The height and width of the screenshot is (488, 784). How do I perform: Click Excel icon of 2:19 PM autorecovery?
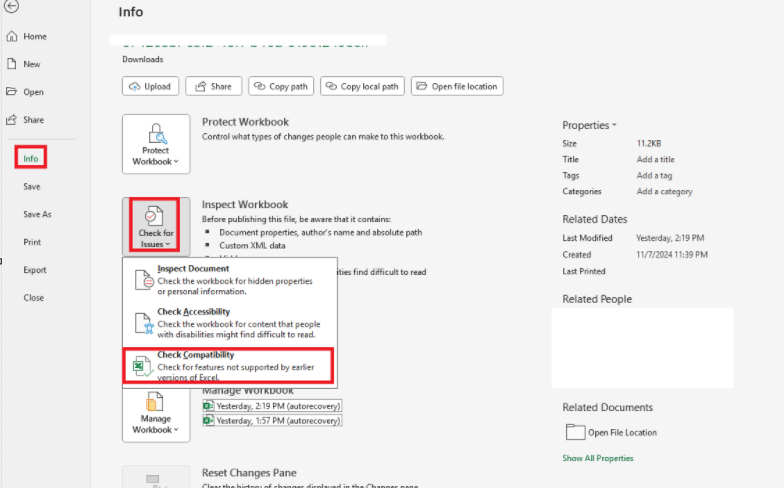208,406
